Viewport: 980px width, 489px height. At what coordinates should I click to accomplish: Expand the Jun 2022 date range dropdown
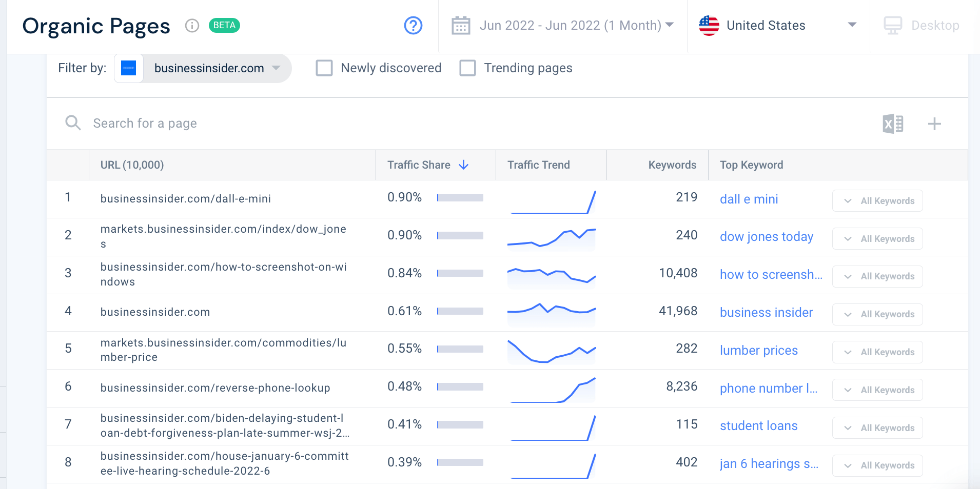[x=670, y=25]
